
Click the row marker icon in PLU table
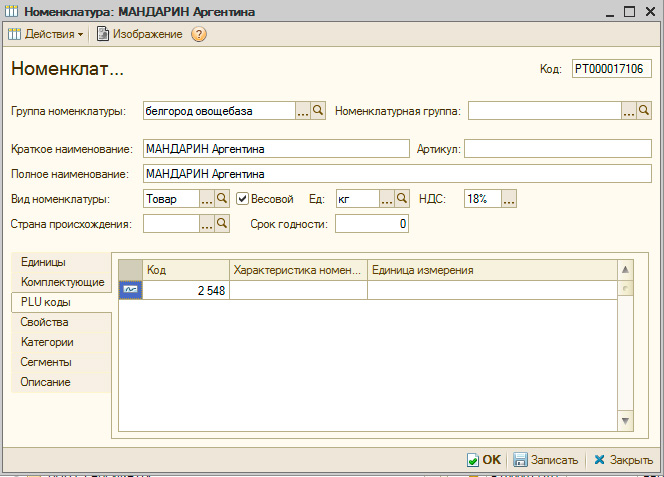[131, 290]
